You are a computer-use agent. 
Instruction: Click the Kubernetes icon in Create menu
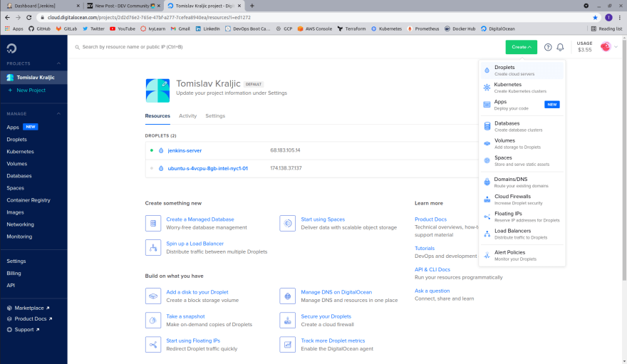[x=487, y=88]
